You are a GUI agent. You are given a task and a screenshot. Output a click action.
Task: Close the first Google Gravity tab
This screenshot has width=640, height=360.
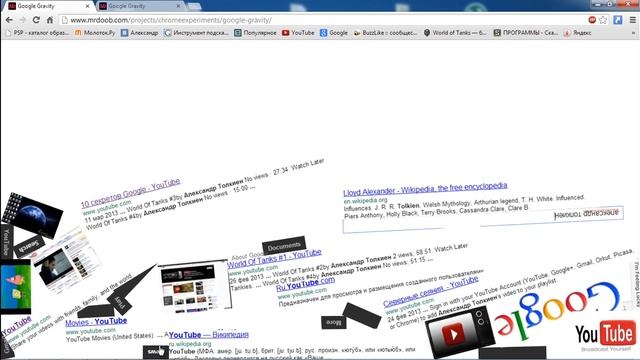87,6
